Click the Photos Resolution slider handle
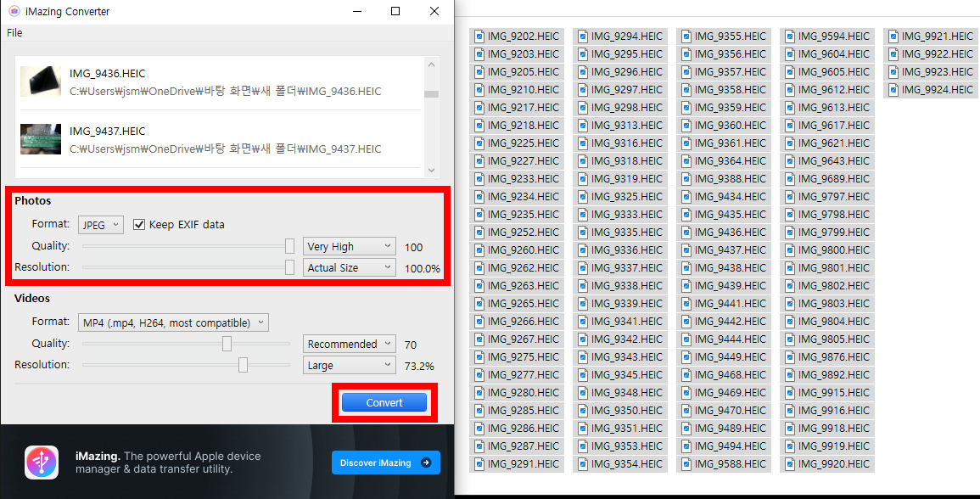 click(289, 267)
